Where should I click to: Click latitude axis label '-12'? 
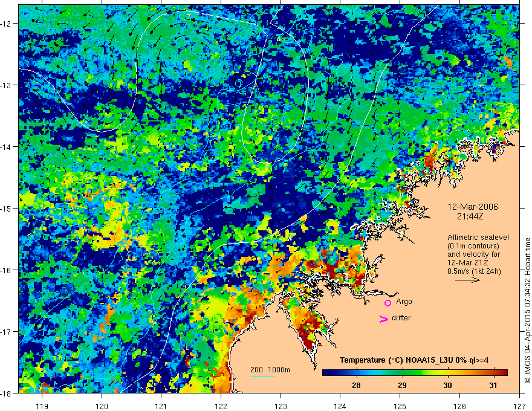click(6, 24)
